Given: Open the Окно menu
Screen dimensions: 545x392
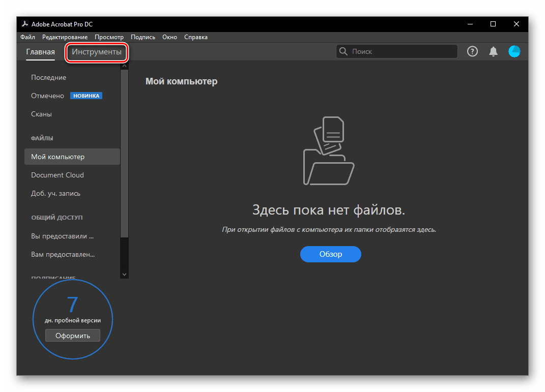Looking at the screenshot, I should tap(169, 37).
